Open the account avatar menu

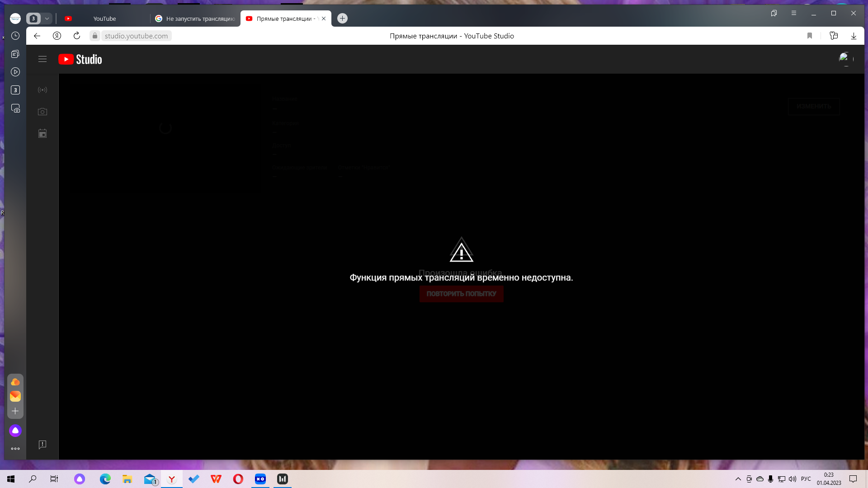844,58
